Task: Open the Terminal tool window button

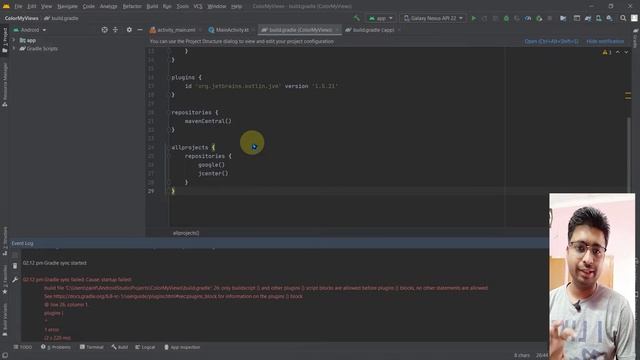Action: [92, 347]
